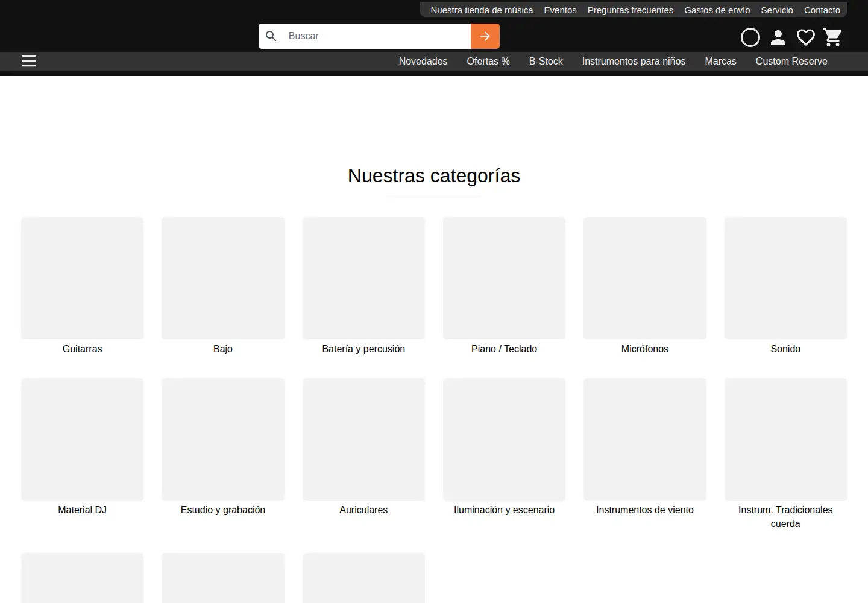Screen dimensions: 868x603
Task: Select Ofertas % menu item
Action: [x=488, y=61]
